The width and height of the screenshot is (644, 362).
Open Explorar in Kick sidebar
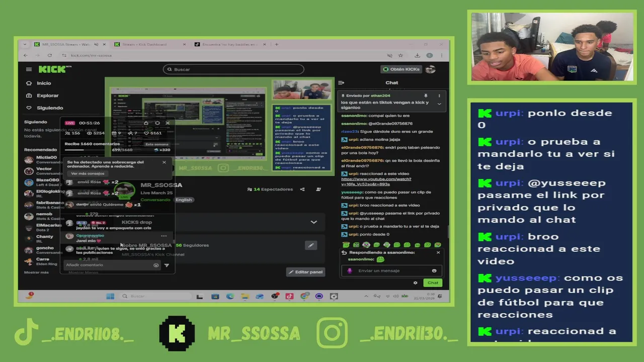point(43,96)
